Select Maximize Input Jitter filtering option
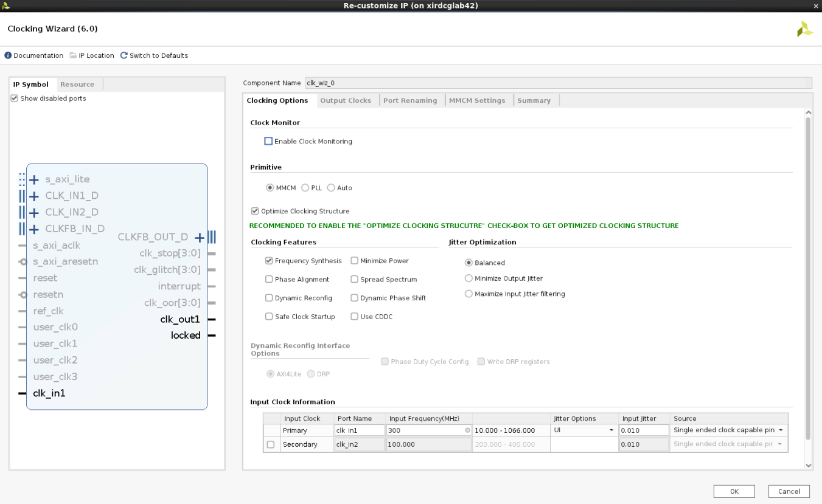Screen dimensions: 822x504 [468, 294]
